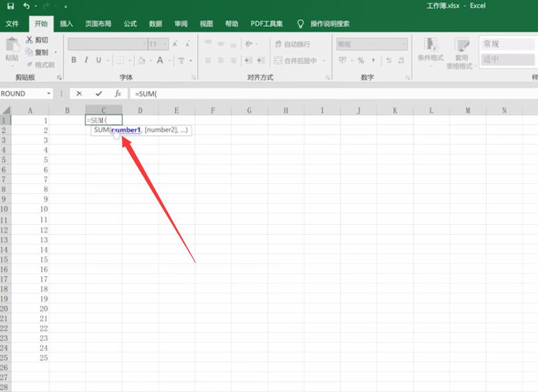The image size is (538, 392).
Task: Open the underline style dropdown arrow
Action: 108,61
